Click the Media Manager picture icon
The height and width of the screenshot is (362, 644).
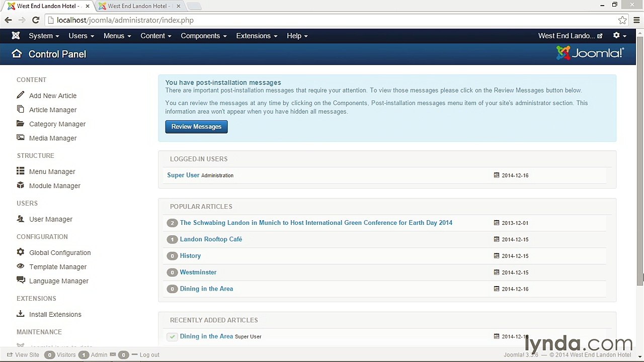tap(20, 137)
